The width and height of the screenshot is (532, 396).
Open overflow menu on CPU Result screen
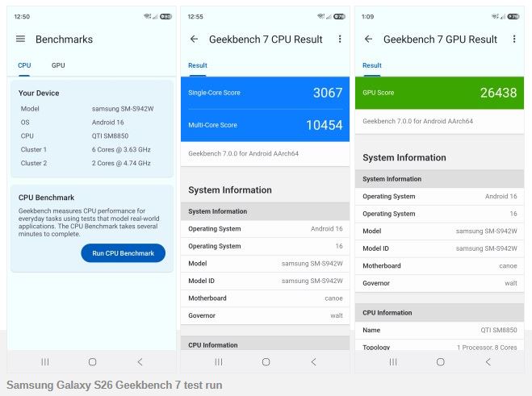[x=340, y=39]
